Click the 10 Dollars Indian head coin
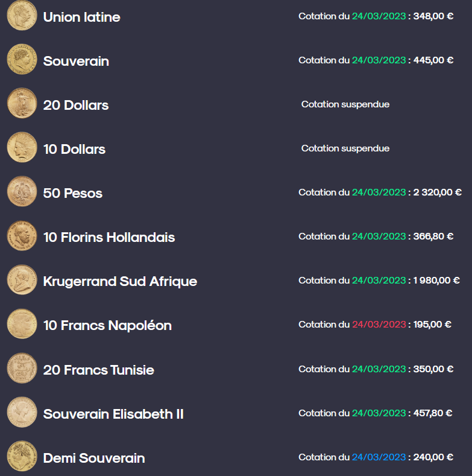The height and width of the screenshot is (476, 472). pos(22,147)
